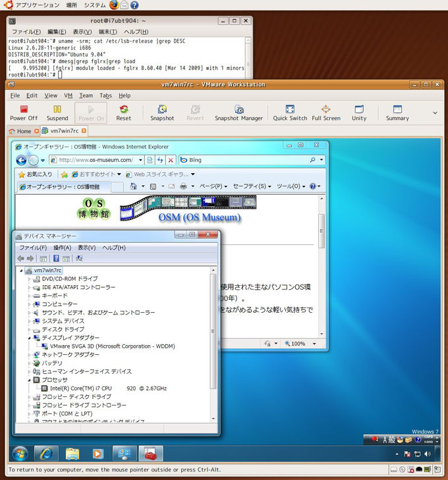Viewport: 448px width, 480px height.
Task: Launch Firefox from the Ubuntu top panel
Action: point(114,5)
